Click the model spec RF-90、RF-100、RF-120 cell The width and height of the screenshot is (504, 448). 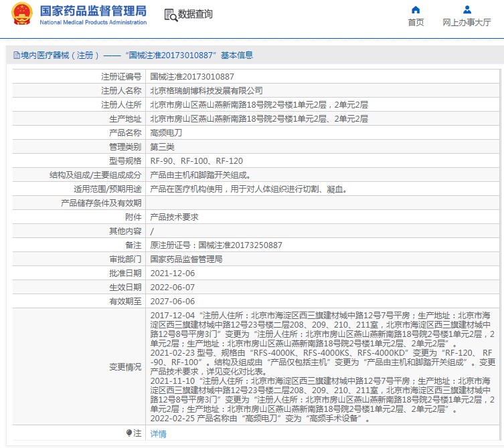(196, 161)
